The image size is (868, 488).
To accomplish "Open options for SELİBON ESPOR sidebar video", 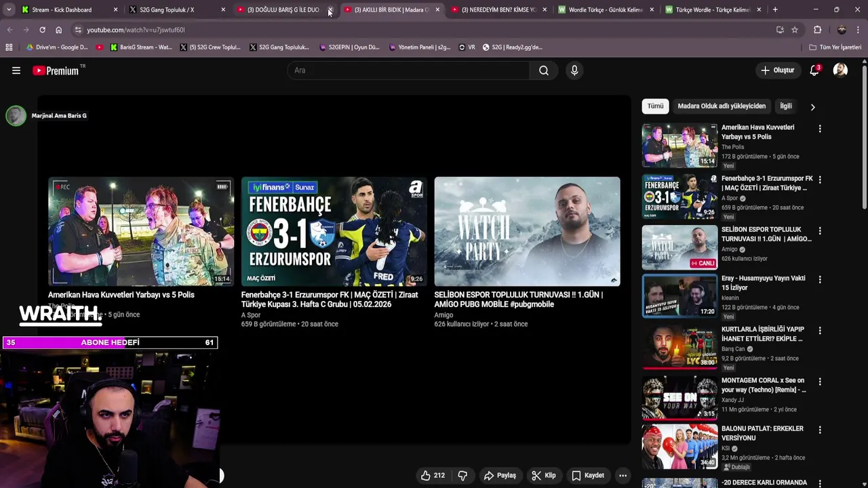I will 820,230.
